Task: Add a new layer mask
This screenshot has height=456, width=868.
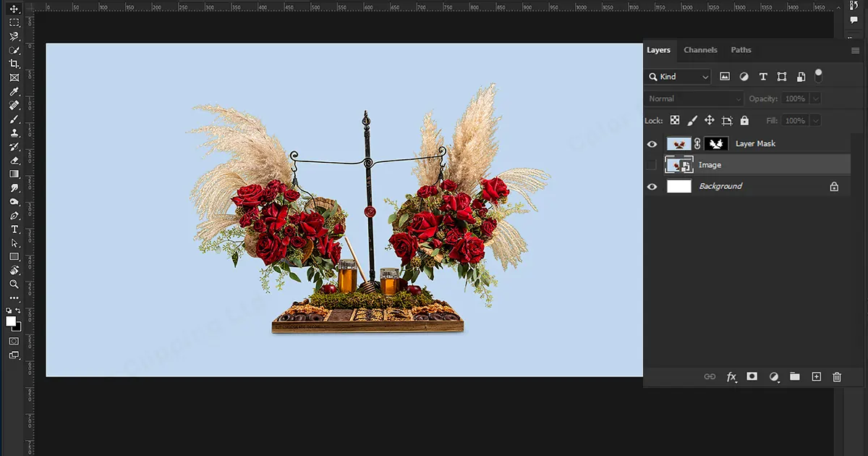Action: click(752, 376)
